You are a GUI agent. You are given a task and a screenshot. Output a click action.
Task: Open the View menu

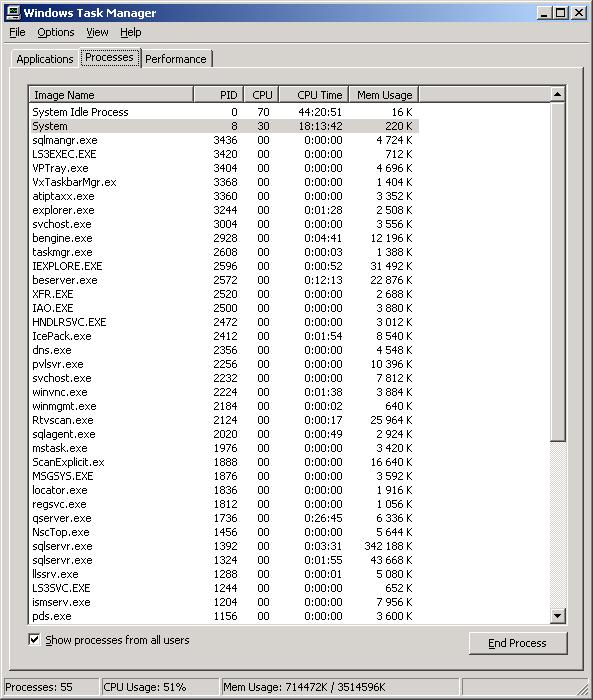(97, 32)
